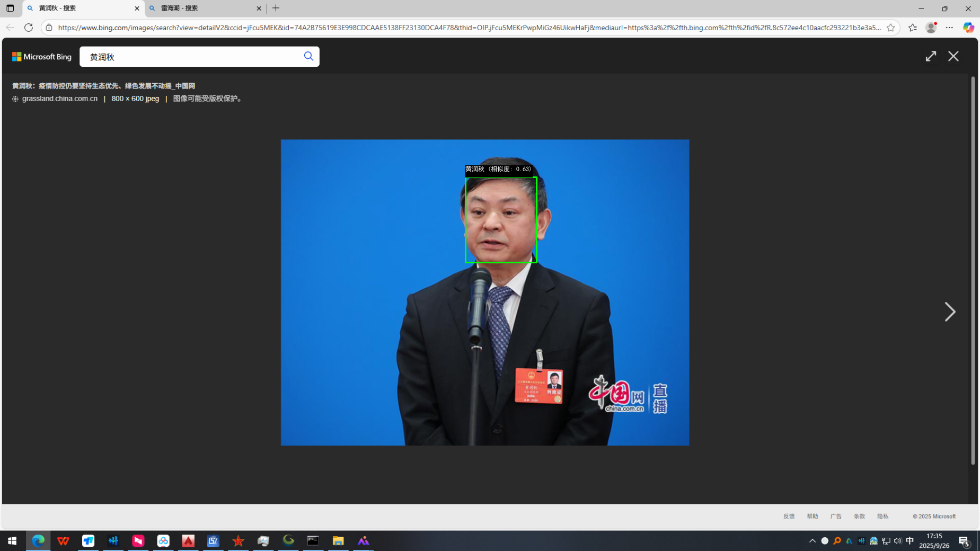Switch to the 雷海潮 search tab
This screenshot has height=551, width=980.
(x=204, y=8)
